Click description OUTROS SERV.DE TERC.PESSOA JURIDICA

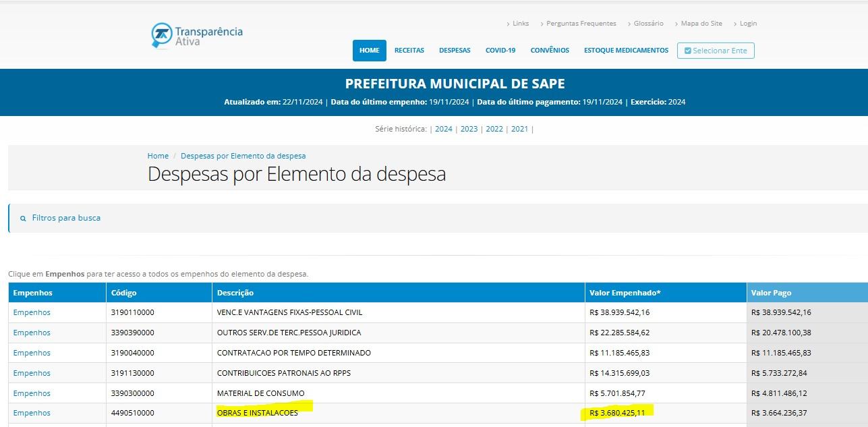click(x=289, y=333)
